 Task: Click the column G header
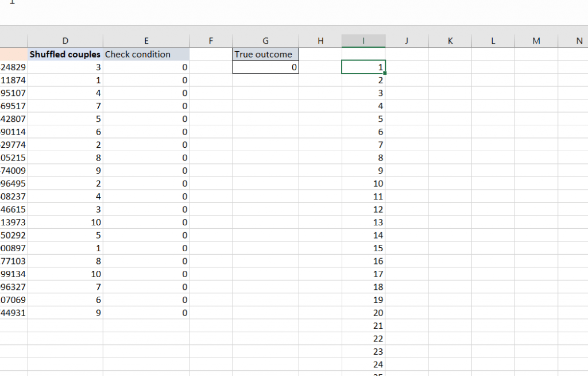coord(265,41)
